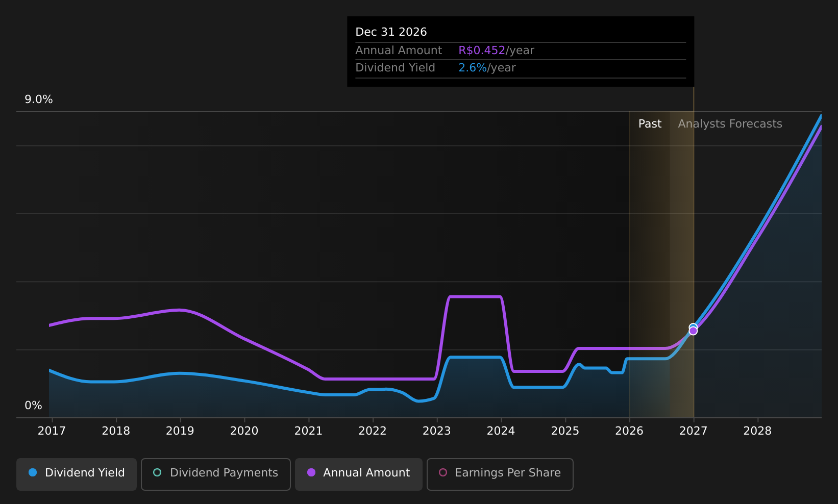Click the 2023 x-axis label
Screen dimensions: 838x504
[437, 431]
